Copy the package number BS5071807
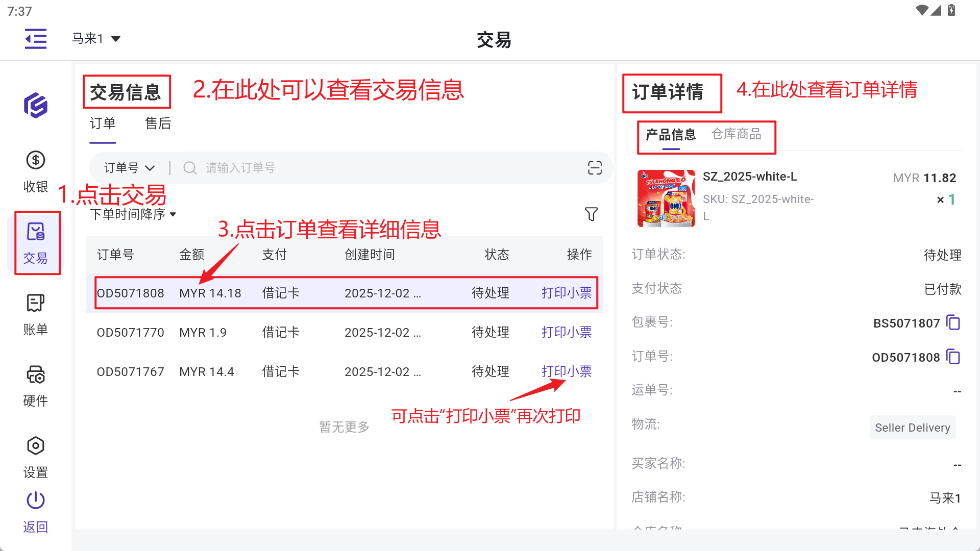This screenshot has height=551, width=980. pos(953,323)
